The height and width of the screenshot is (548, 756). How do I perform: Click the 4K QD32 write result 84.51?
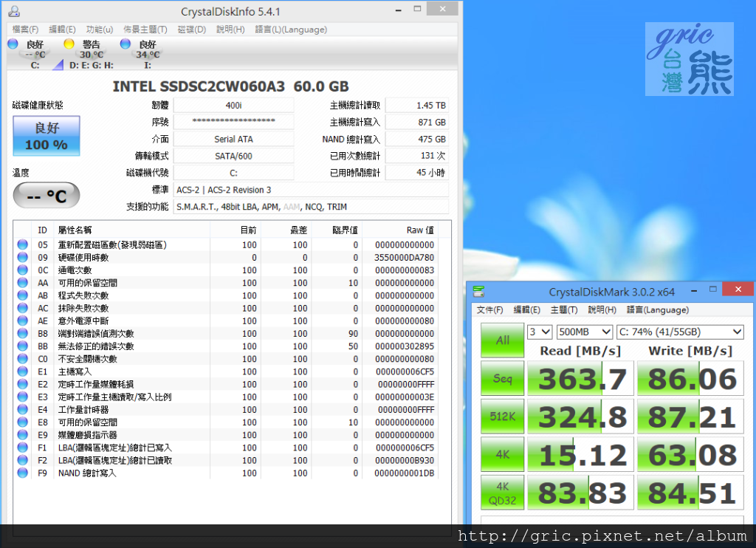pos(690,493)
